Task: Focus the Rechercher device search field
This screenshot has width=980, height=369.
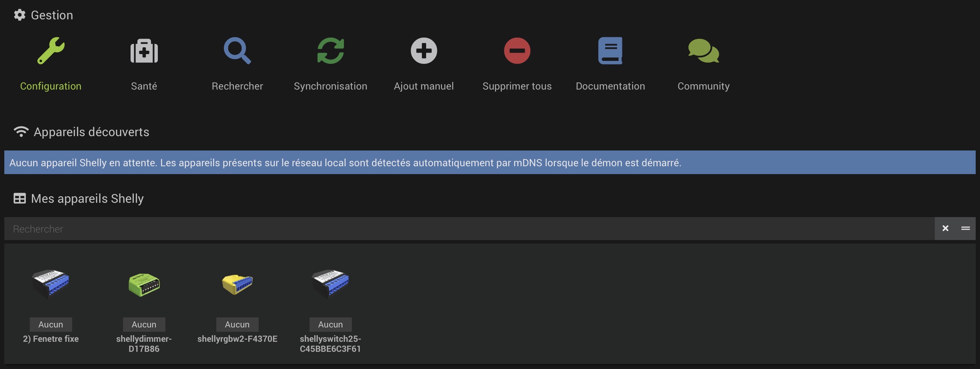Action: pyautogui.click(x=470, y=229)
